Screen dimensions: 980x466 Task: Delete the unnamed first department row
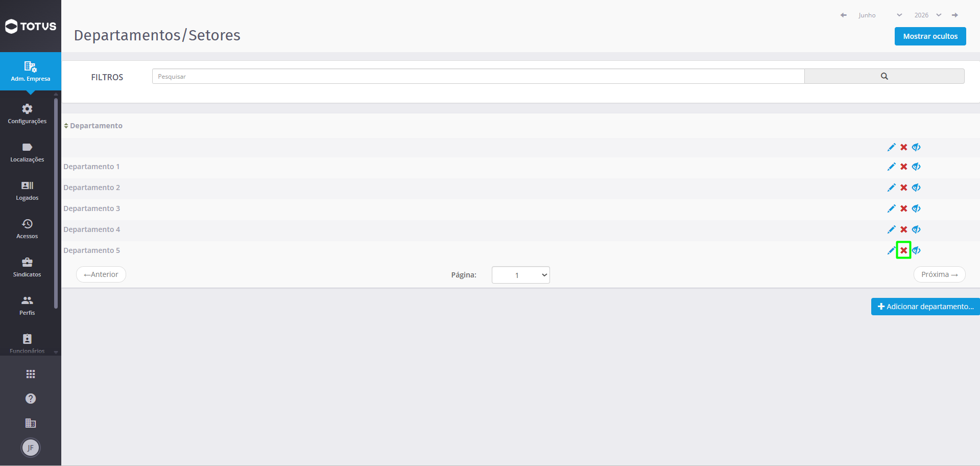click(x=904, y=147)
